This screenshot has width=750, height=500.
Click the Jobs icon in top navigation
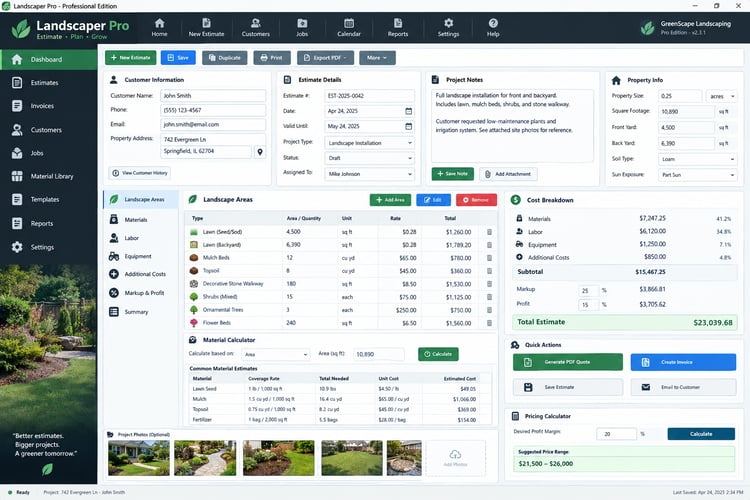pyautogui.click(x=302, y=23)
